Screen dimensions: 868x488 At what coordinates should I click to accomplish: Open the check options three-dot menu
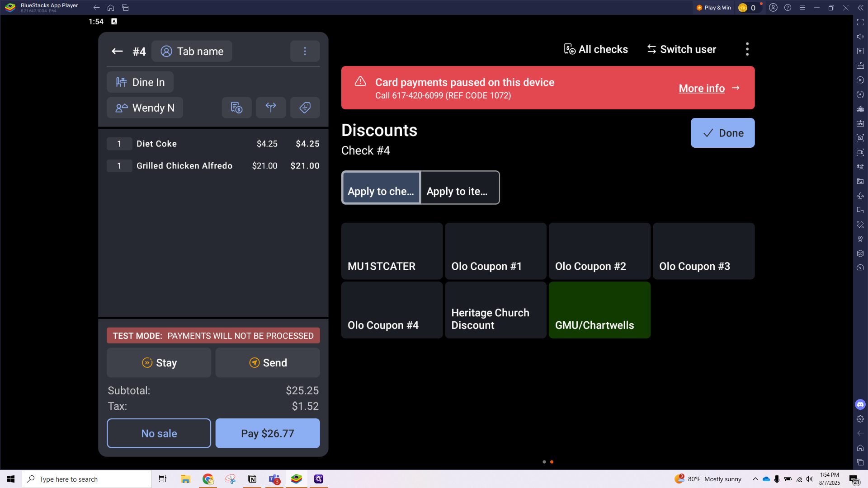coord(305,52)
